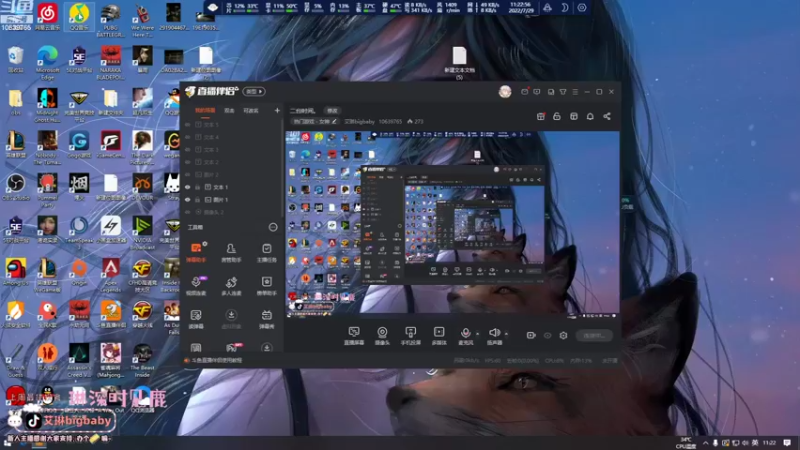Open the message icon in the title bar
Screen dimensions: 800x450
(537, 92)
